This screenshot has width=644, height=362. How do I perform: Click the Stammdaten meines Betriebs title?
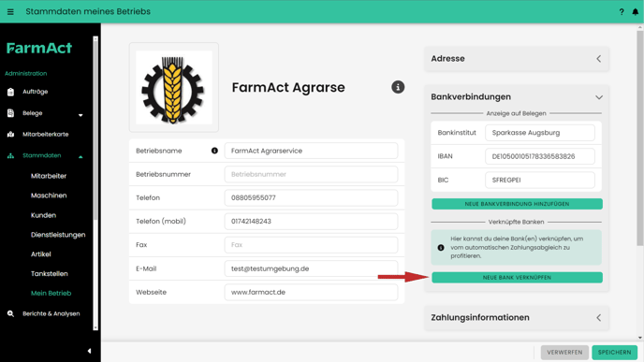(x=88, y=11)
